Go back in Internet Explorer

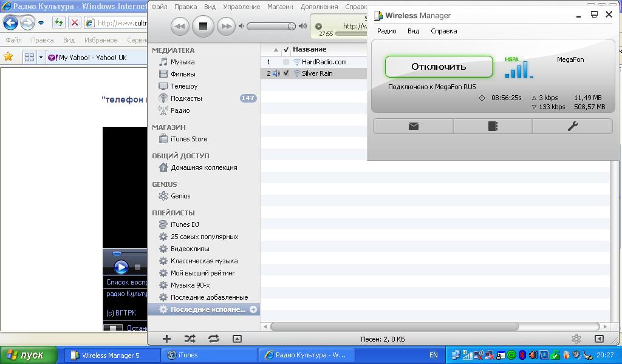tap(11, 22)
